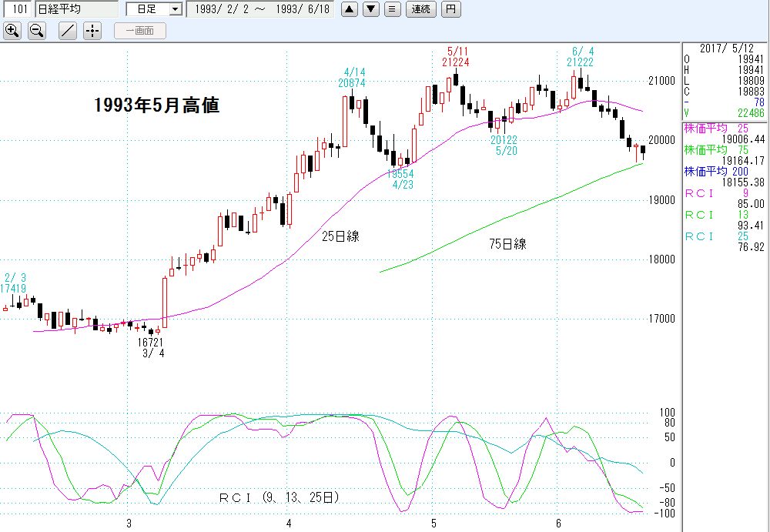Open the three-line list menu button

point(393,9)
